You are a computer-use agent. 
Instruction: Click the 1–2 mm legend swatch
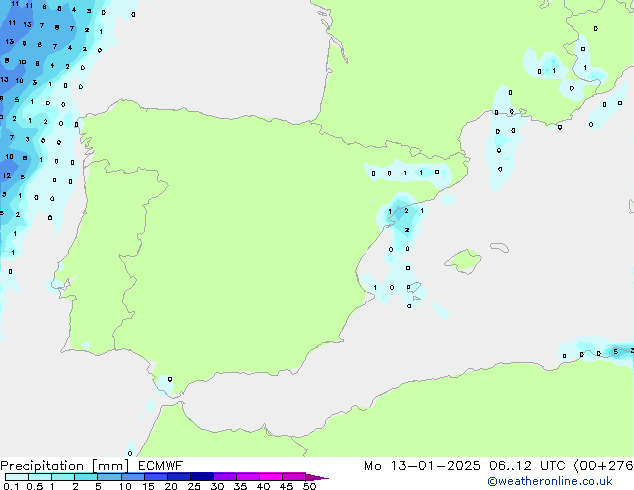[63, 477]
